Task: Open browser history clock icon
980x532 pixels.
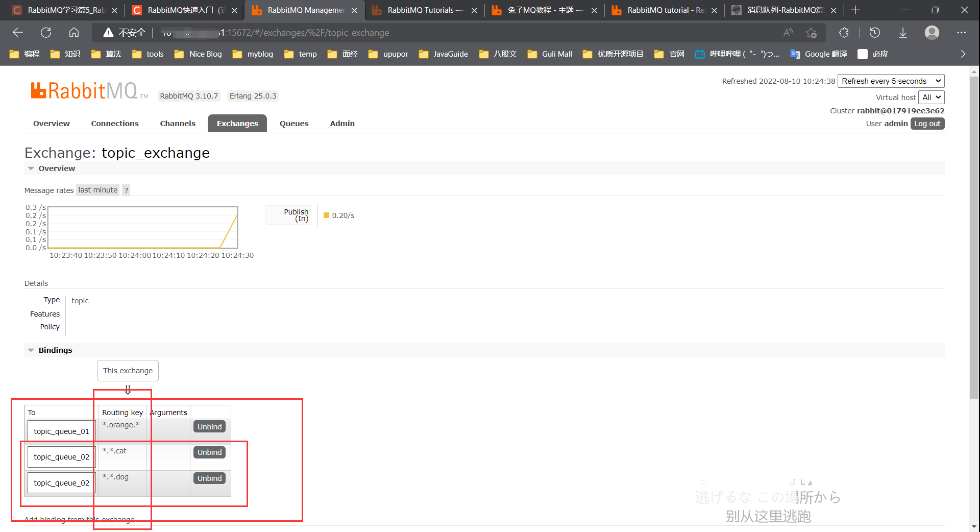Action: tap(874, 33)
